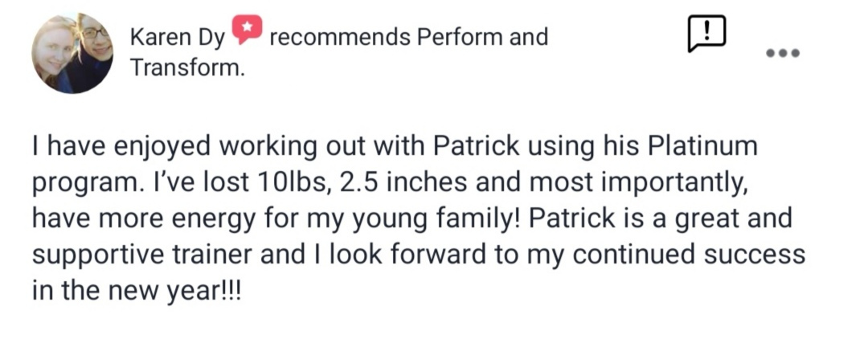Click 'Patrick is a great' sentence start
Image resolution: width=868 pixels, height=347 pixels.
point(627,218)
